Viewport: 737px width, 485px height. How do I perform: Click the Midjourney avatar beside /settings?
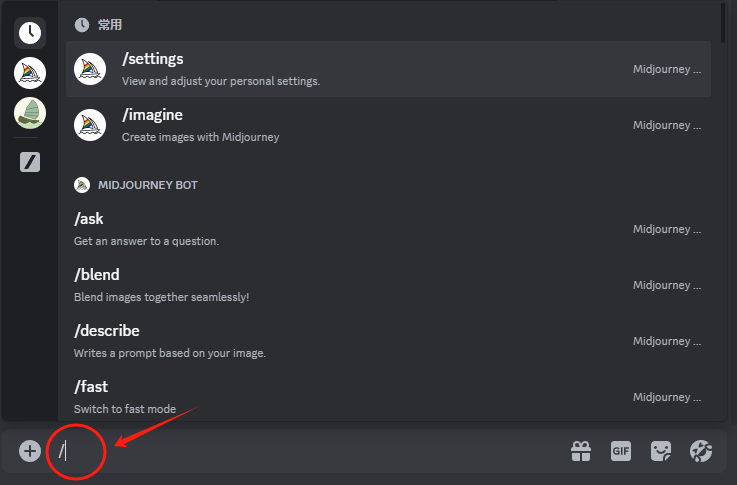pos(90,69)
